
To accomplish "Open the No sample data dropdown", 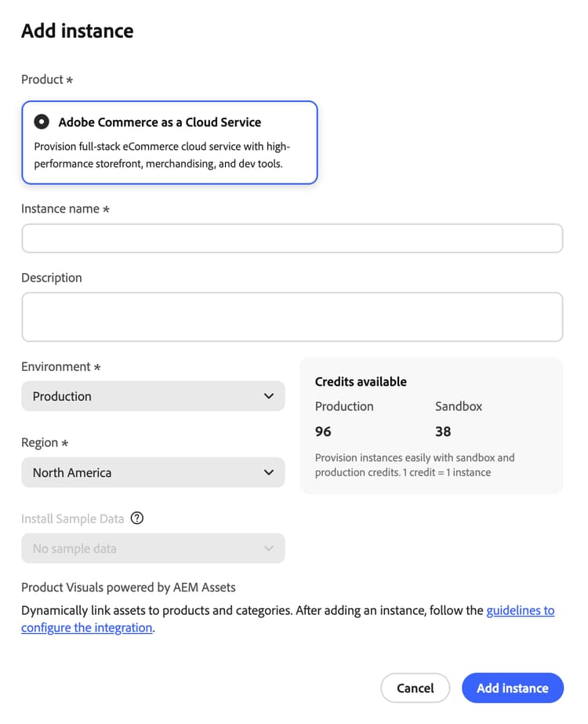I will coord(153,548).
